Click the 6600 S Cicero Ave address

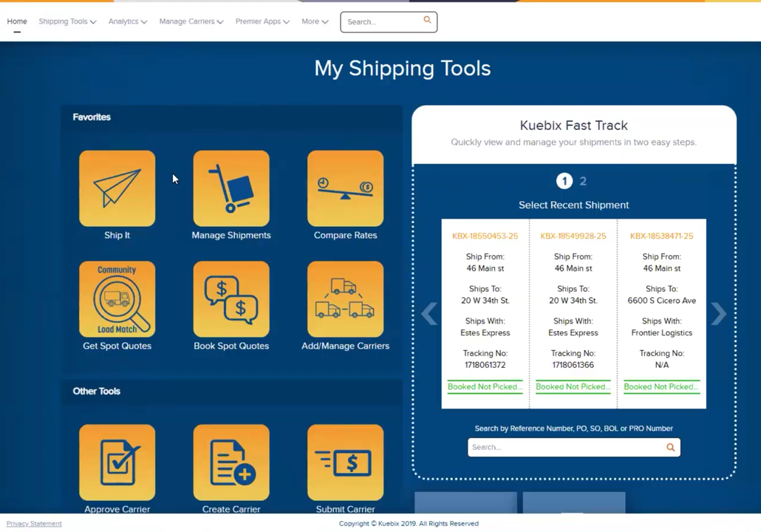pos(661,301)
